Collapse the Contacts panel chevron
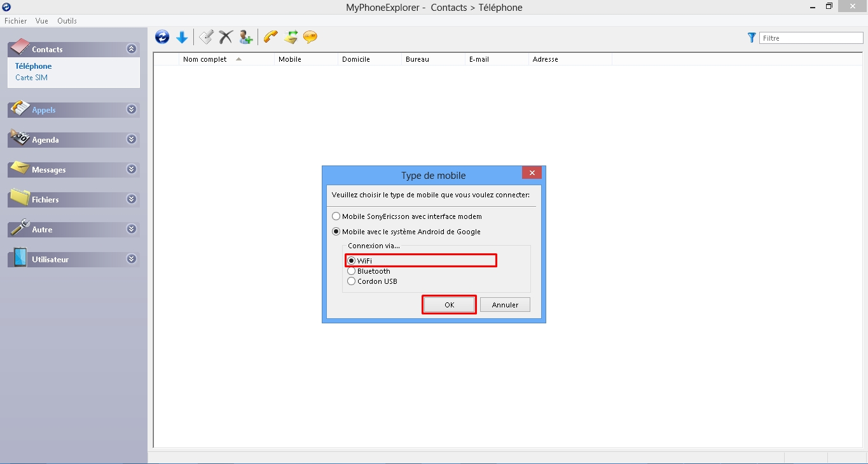Image resolution: width=868 pixels, height=464 pixels. pos(132,49)
